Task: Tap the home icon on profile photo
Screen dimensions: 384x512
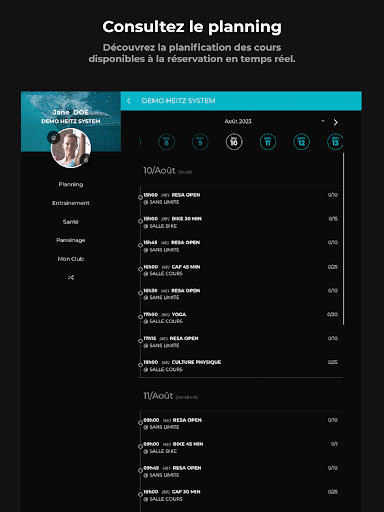Action: pos(53,137)
